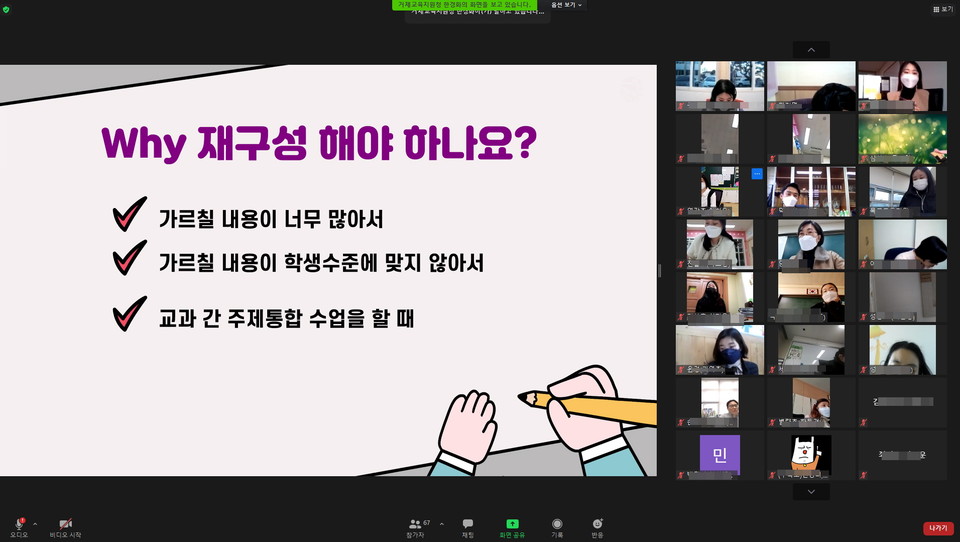Open the participants panel
This screenshot has width=960, height=542.
(416, 524)
